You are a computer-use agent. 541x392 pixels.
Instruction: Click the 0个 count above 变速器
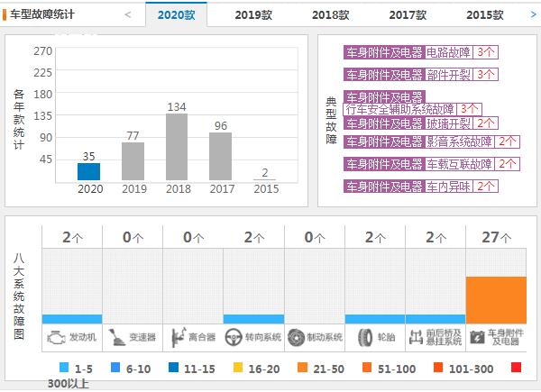(x=133, y=237)
